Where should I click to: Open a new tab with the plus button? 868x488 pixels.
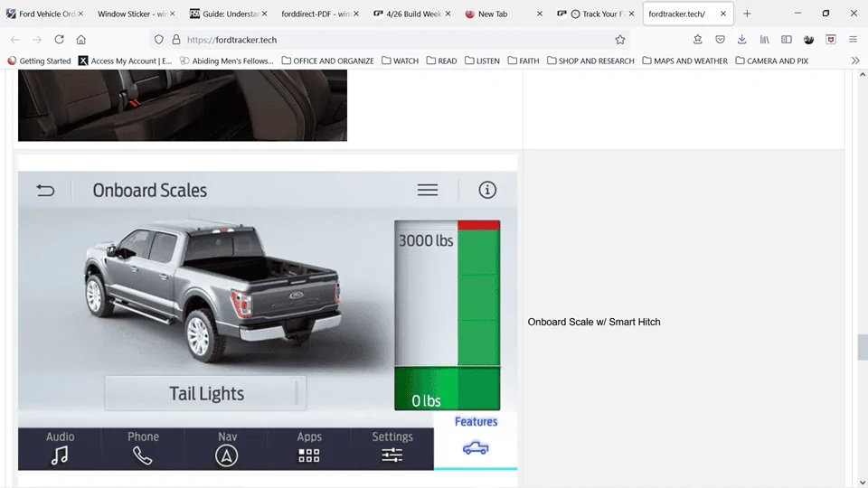click(747, 14)
